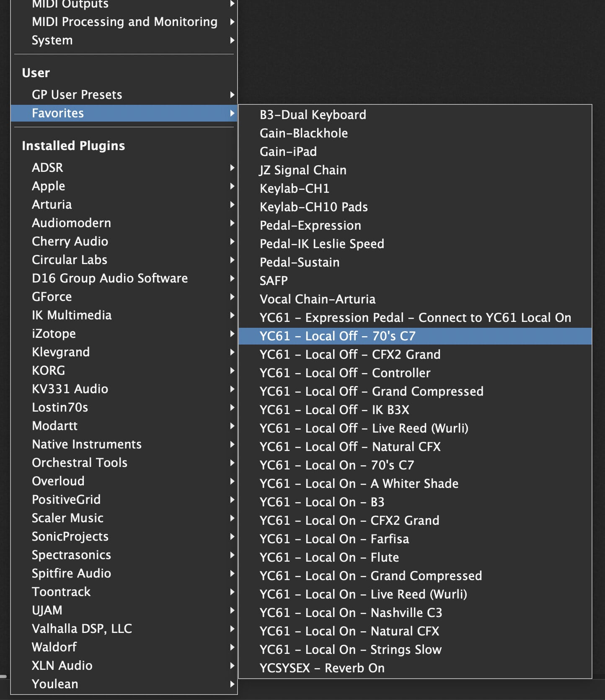Expand the Native Instruments plugin list
Viewport: 605px width, 700px height.
pyautogui.click(x=87, y=444)
